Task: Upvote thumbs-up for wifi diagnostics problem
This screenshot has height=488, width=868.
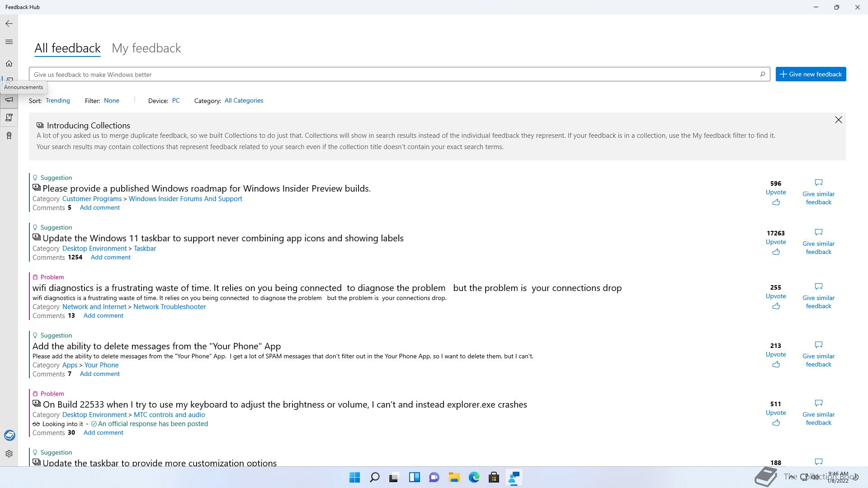Action: point(776,306)
